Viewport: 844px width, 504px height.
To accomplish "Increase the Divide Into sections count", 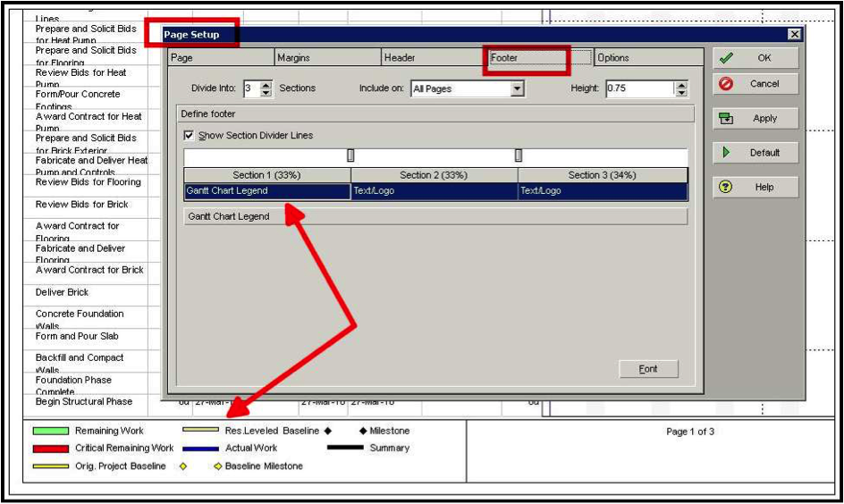I will (266, 85).
